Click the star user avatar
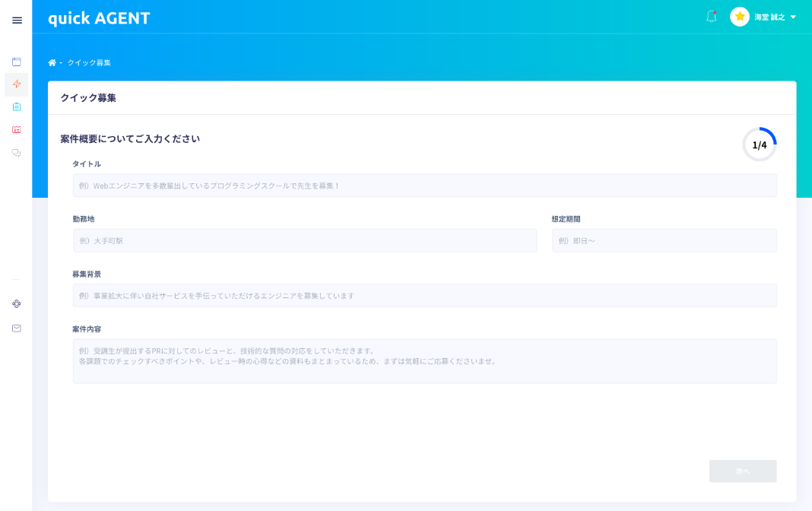 click(x=740, y=17)
